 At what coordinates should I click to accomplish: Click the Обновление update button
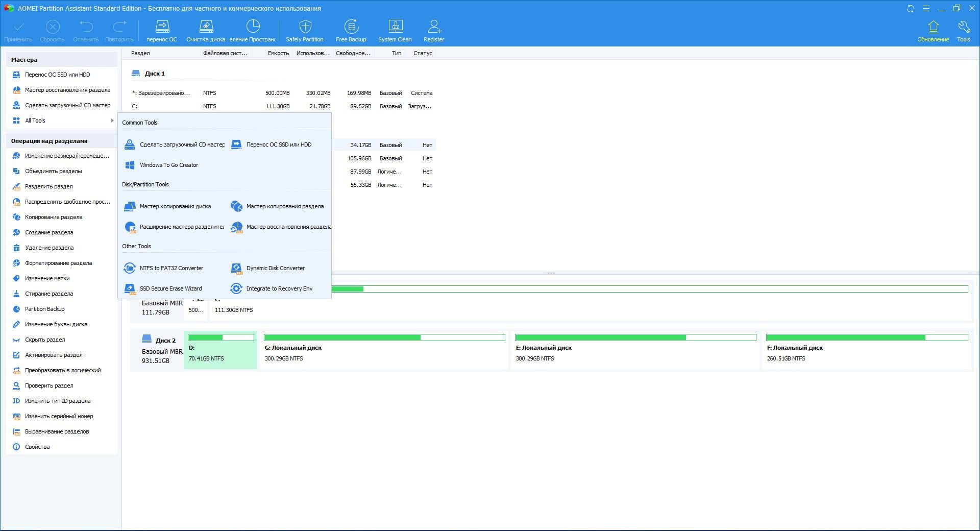[x=933, y=31]
